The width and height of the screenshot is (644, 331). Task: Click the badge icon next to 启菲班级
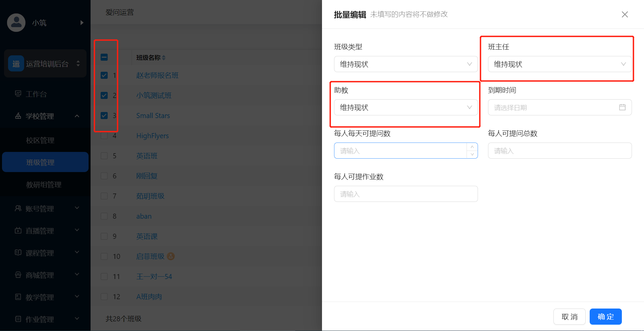(x=171, y=256)
